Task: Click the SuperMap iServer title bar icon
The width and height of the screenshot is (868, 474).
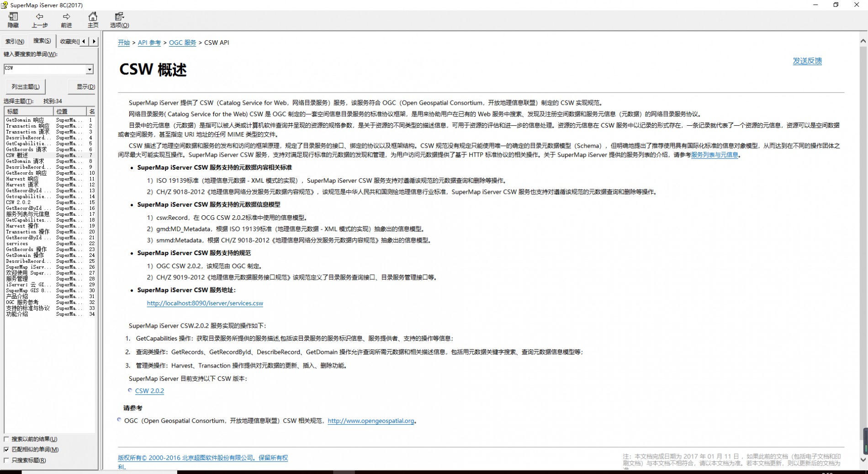Action: tap(5, 5)
